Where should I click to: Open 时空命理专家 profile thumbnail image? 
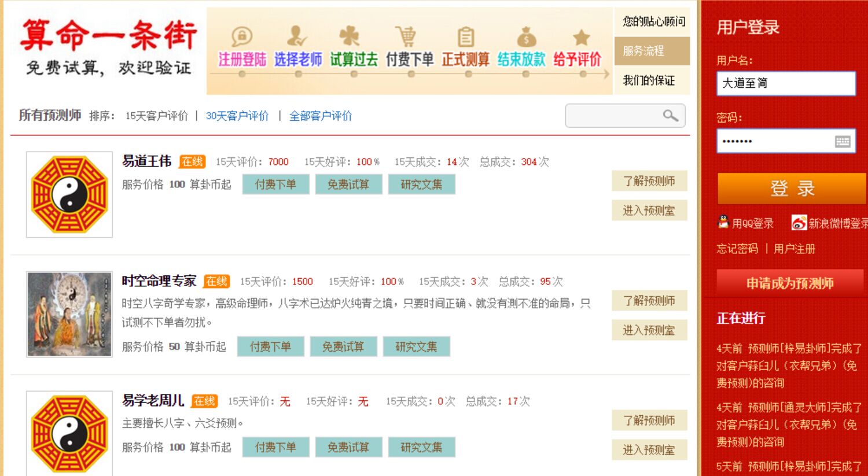point(69,314)
